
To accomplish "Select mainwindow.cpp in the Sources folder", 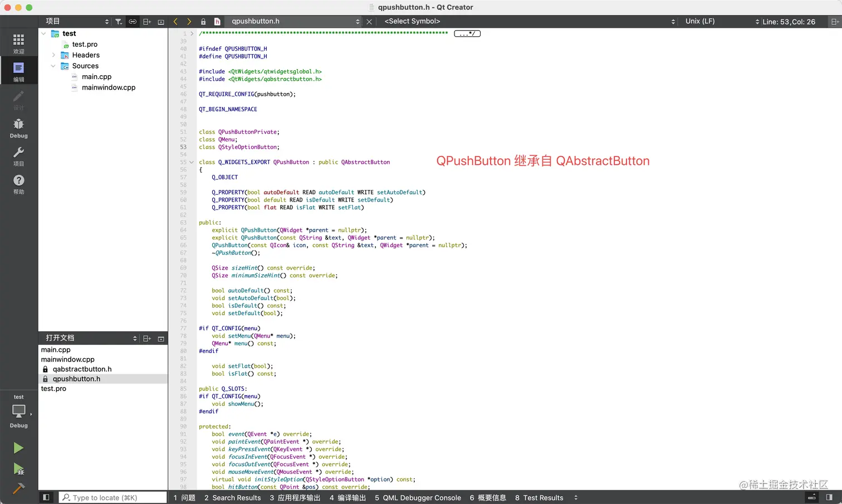I will click(109, 87).
